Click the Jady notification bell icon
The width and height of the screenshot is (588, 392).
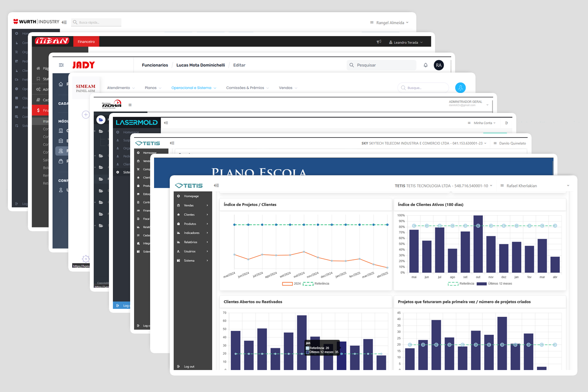coord(425,65)
